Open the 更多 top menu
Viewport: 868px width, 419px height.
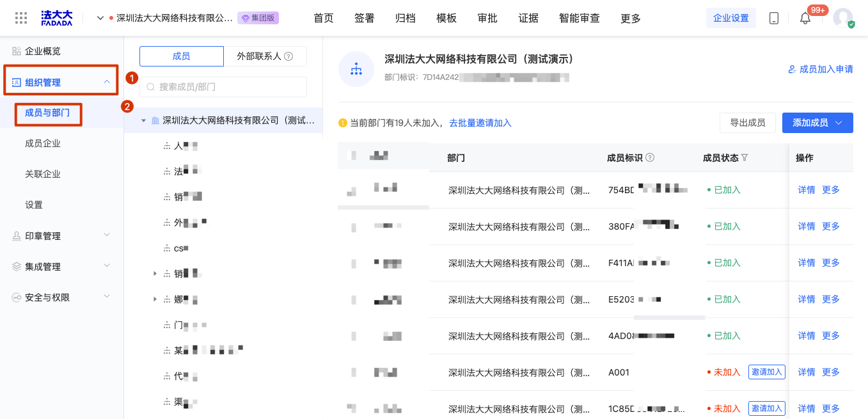tap(631, 18)
